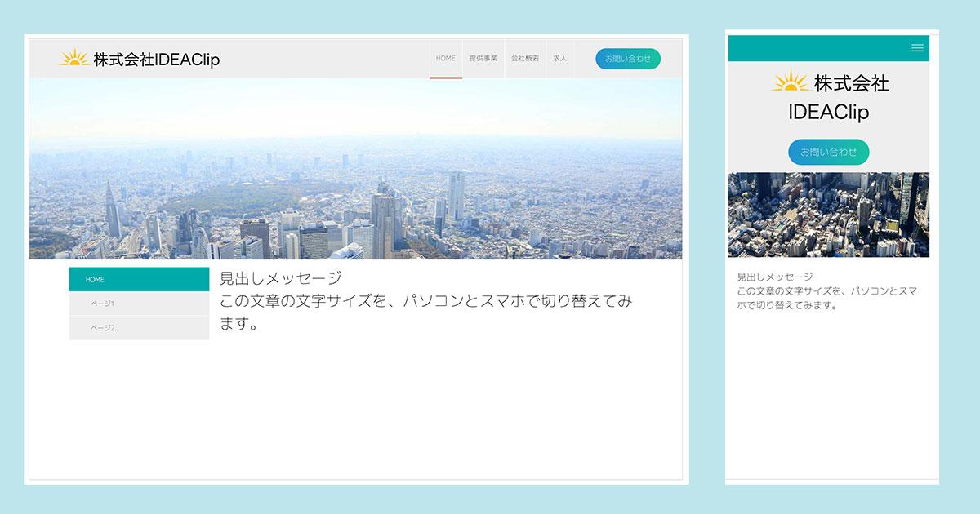The height and width of the screenshot is (514, 980).
Task: Click the 見出しメッセージ heading in the desktop page
Action: [281, 278]
